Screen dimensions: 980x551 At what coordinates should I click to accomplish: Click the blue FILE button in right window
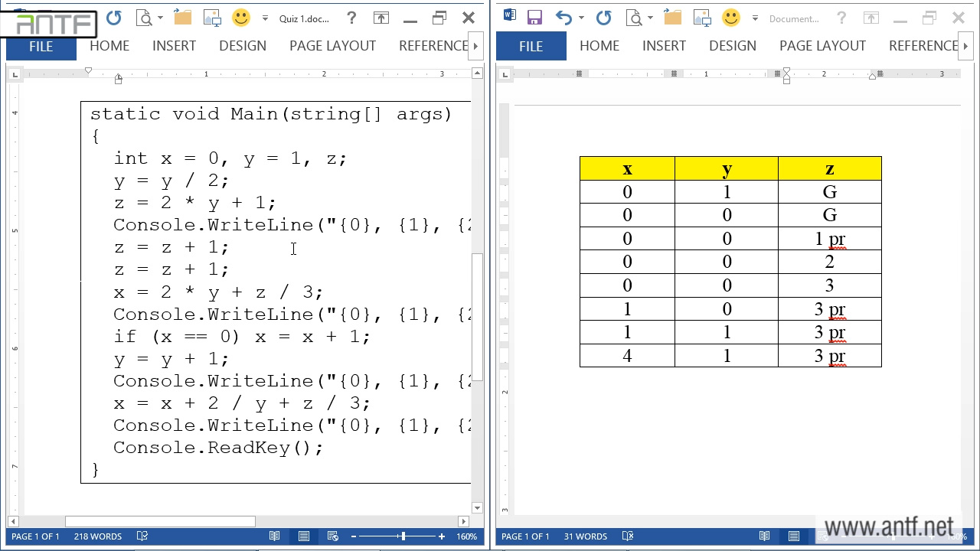[x=531, y=46]
